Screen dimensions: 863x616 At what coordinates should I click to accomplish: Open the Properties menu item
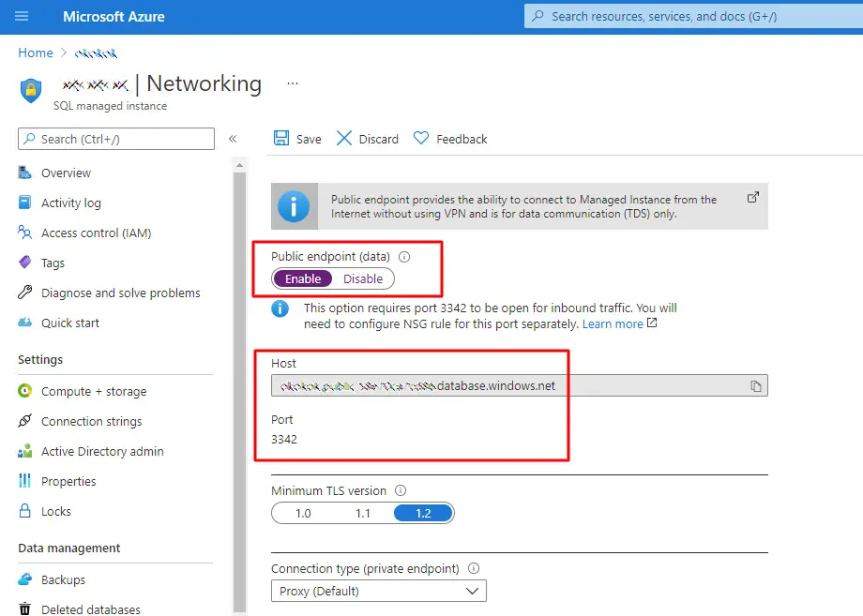tap(68, 481)
